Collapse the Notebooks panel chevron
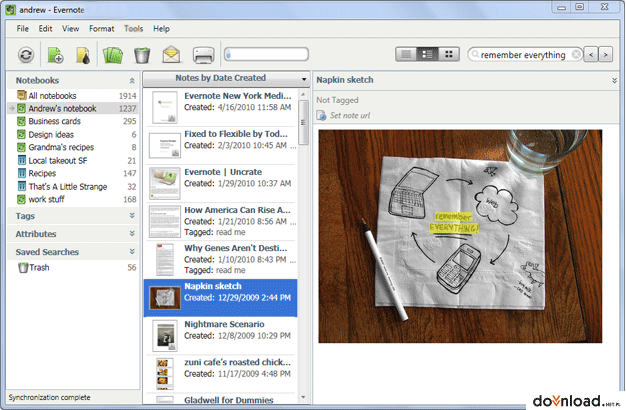The width and height of the screenshot is (626, 410). pos(132,81)
